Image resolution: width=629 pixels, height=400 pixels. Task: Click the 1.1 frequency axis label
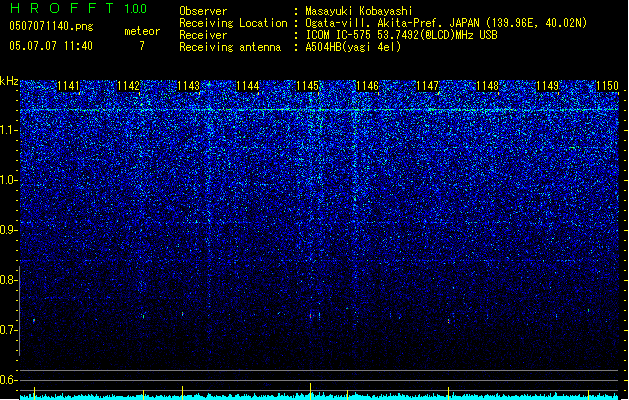(x=9, y=130)
